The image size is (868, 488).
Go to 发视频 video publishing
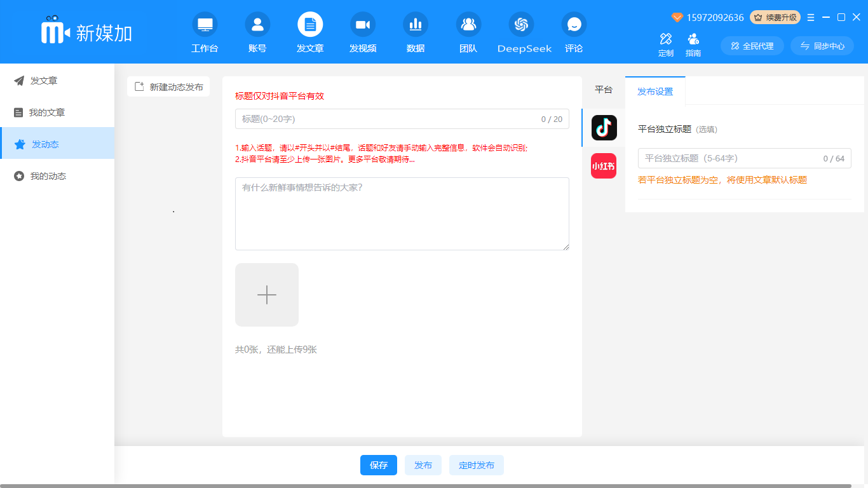[362, 25]
